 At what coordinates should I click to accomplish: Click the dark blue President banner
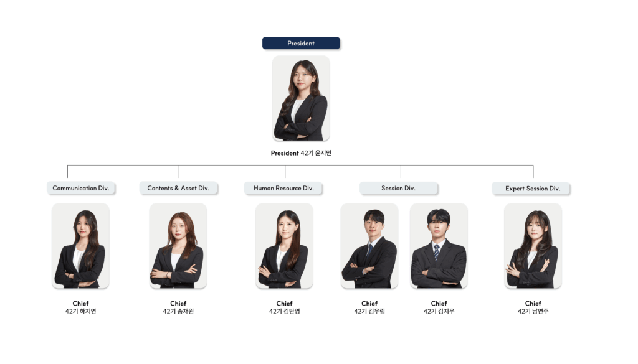tap(301, 43)
